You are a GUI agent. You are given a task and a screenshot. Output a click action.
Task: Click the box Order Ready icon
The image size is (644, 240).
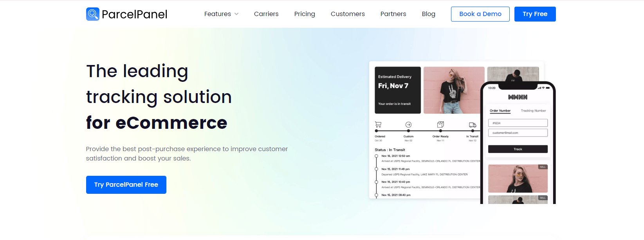(440, 125)
